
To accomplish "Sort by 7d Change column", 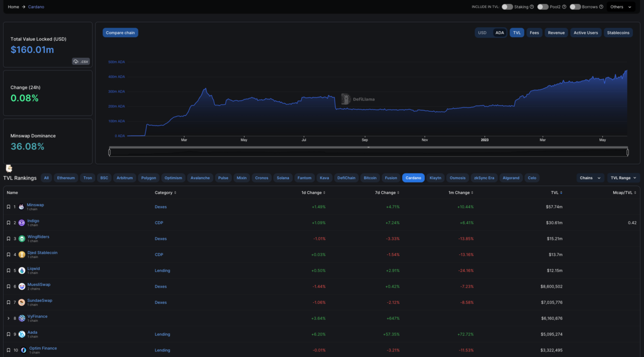I will [x=387, y=193].
